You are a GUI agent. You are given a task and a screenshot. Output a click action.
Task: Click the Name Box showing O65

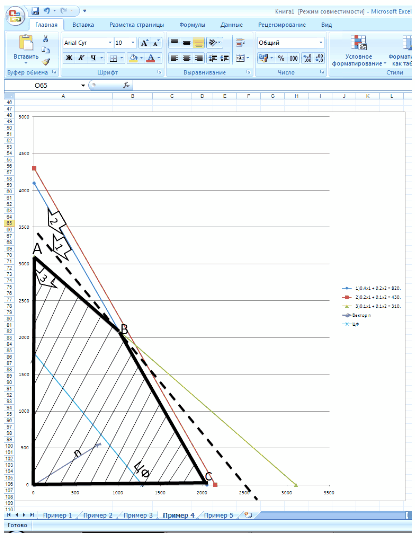(x=45, y=85)
